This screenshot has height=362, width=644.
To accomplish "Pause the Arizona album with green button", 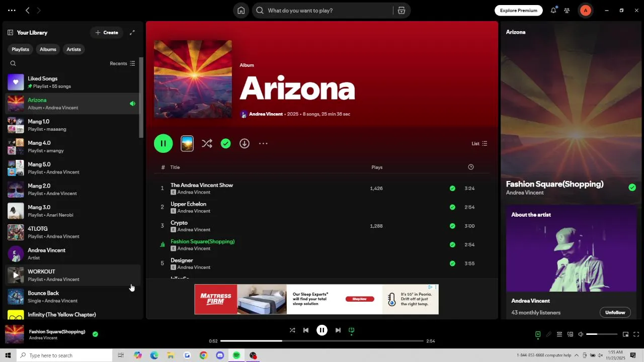I will 164,143.
